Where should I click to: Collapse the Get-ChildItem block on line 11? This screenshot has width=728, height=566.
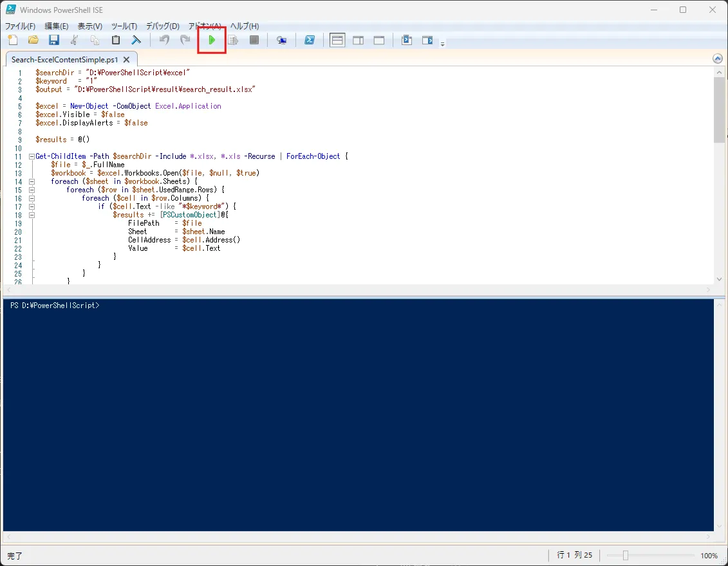(x=32, y=156)
